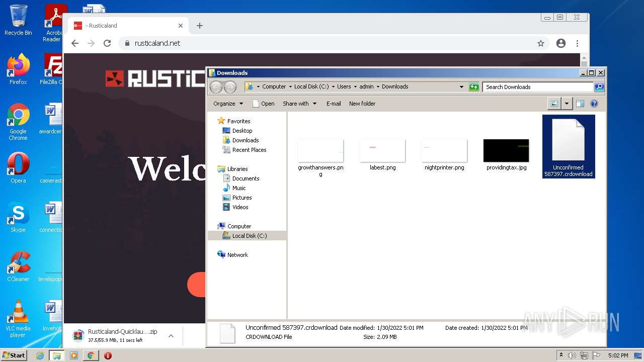
Task: Bookmark this page with the star icon
Action: (x=541, y=43)
